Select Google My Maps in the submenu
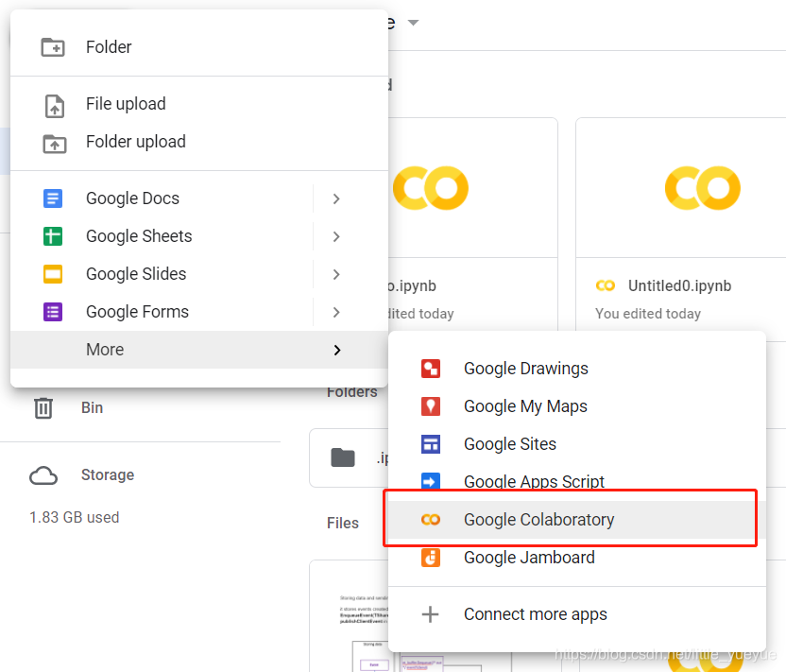 (x=577, y=406)
